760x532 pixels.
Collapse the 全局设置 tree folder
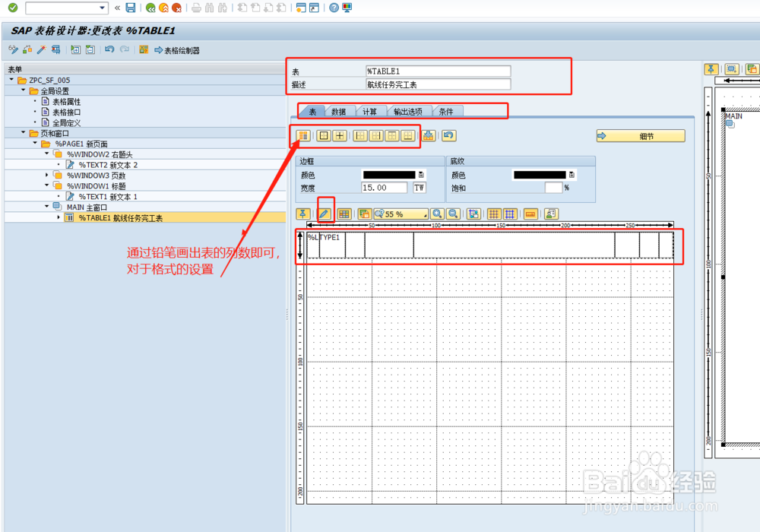pyautogui.click(x=22, y=90)
